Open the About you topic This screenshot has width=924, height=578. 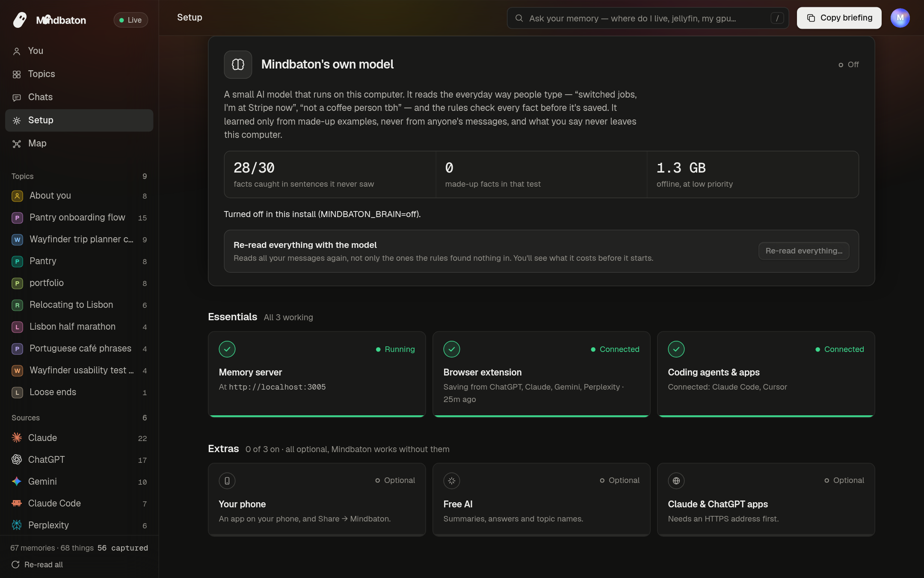click(x=79, y=196)
